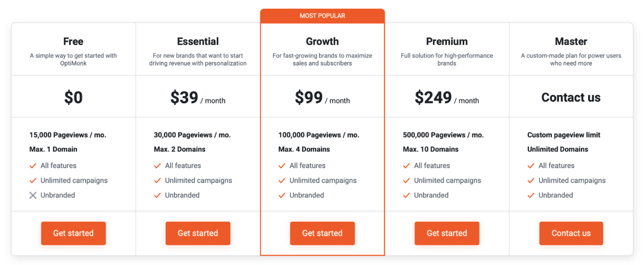Click the checkmark beside Growth's Unbranded feature
This screenshot has height=265, width=644.
tap(282, 195)
